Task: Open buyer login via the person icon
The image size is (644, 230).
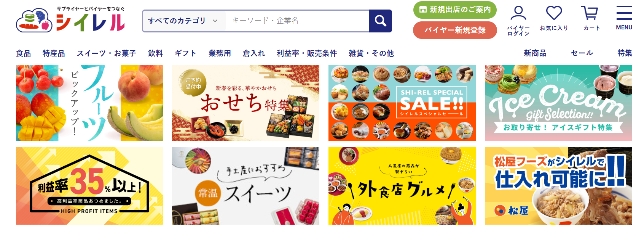Action: pyautogui.click(x=518, y=21)
